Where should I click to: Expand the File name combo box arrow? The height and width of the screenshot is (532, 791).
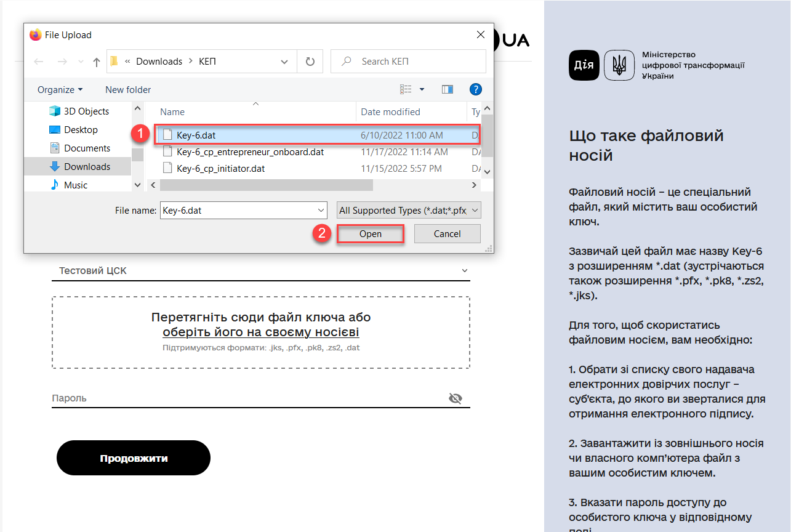tap(321, 211)
